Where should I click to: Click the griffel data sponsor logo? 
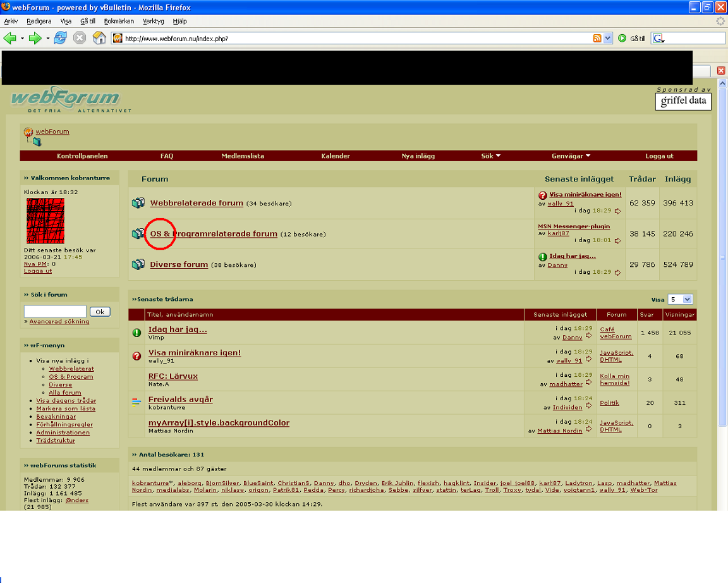pyautogui.click(x=683, y=101)
